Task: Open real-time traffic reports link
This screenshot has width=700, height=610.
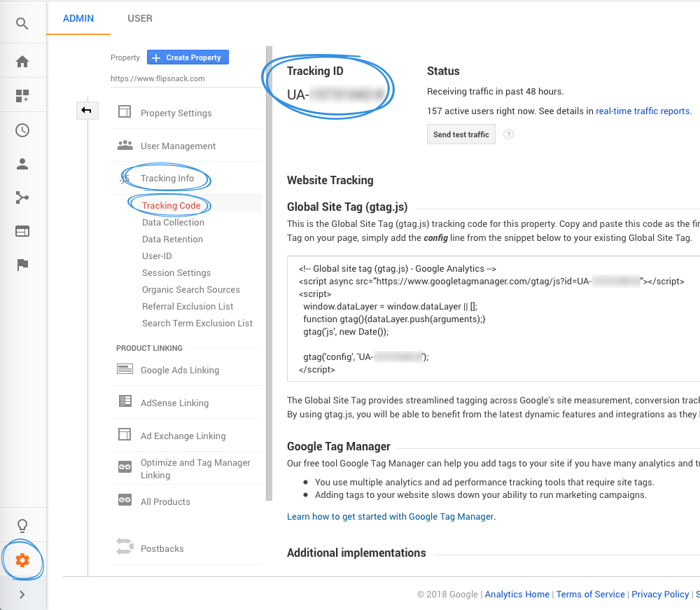Action: tap(643, 111)
